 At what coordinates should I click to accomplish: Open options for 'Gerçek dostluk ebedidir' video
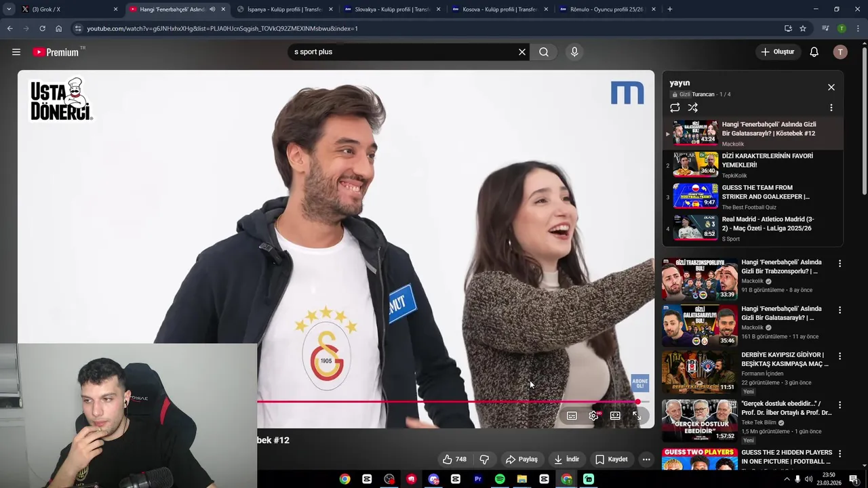[x=840, y=405]
